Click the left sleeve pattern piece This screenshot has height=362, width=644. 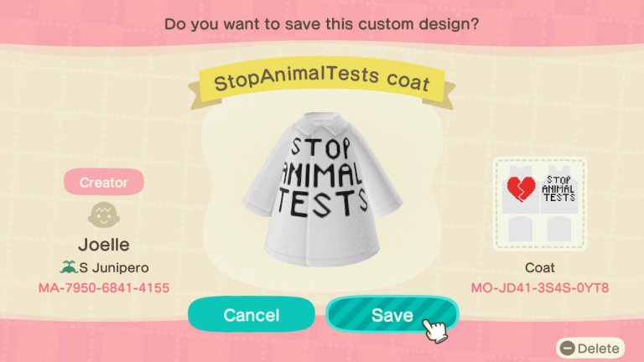pos(521,229)
